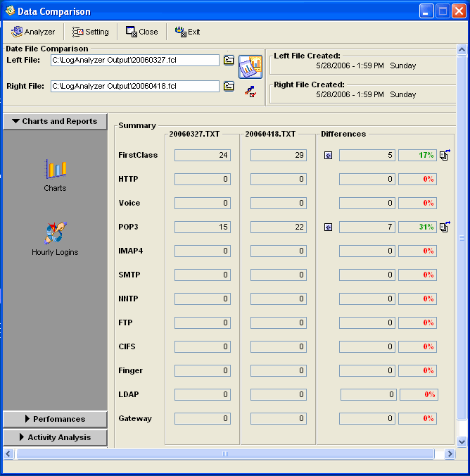This screenshot has height=476, width=470.
Task: Click the POP3 up-arrow indicator
Action: [x=328, y=227]
